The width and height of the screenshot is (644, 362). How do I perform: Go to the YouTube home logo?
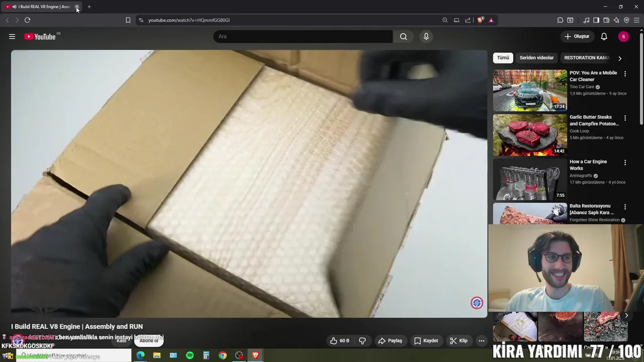coord(40,37)
